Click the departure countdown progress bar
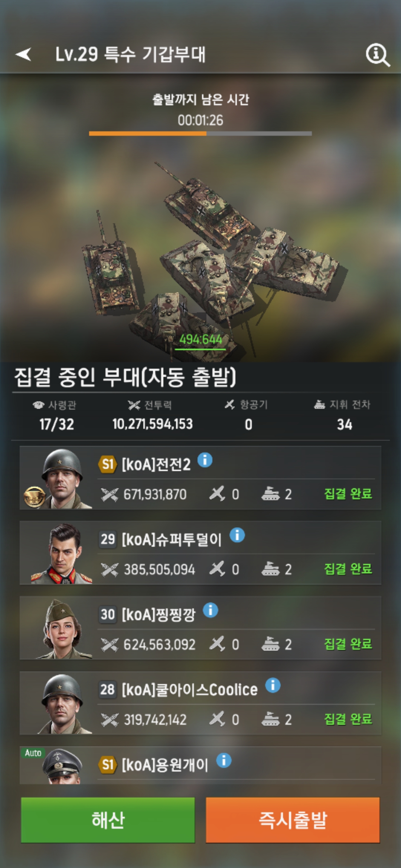Viewport: 401px width, 868px height. (x=200, y=134)
